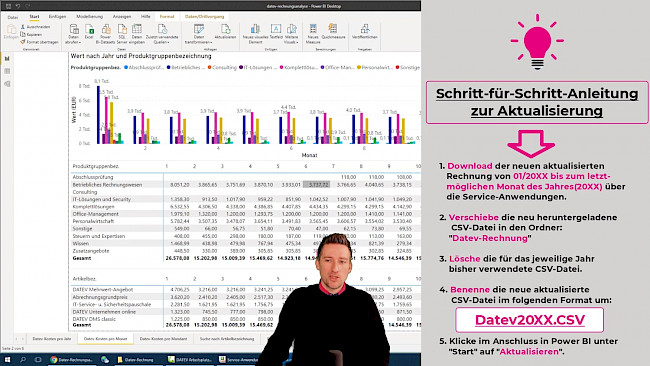Image resolution: width=650 pixels, height=366 pixels.
Task: Click the Artikelbez. column header
Action: 84,279
